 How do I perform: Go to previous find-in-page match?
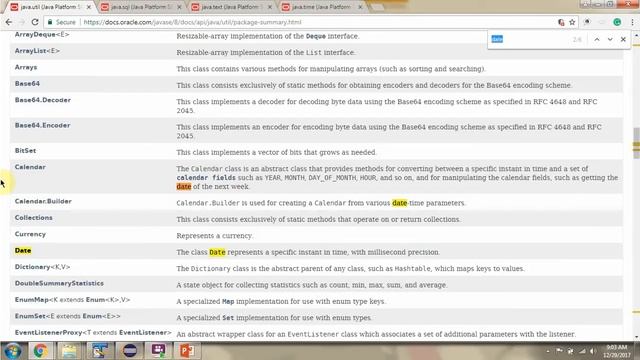597,39
